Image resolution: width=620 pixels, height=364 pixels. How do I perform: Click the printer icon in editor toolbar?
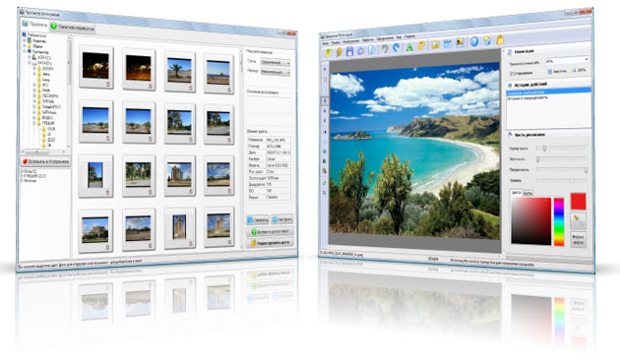coord(360,50)
